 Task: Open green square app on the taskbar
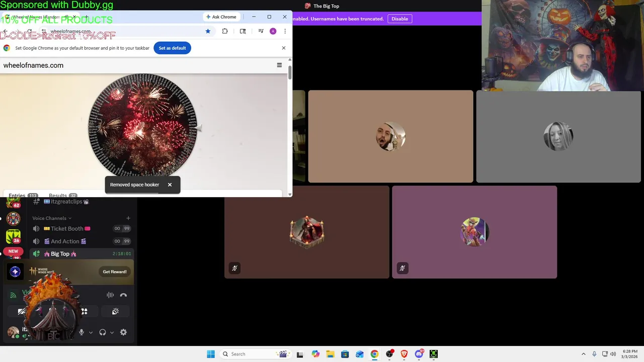click(x=434, y=354)
